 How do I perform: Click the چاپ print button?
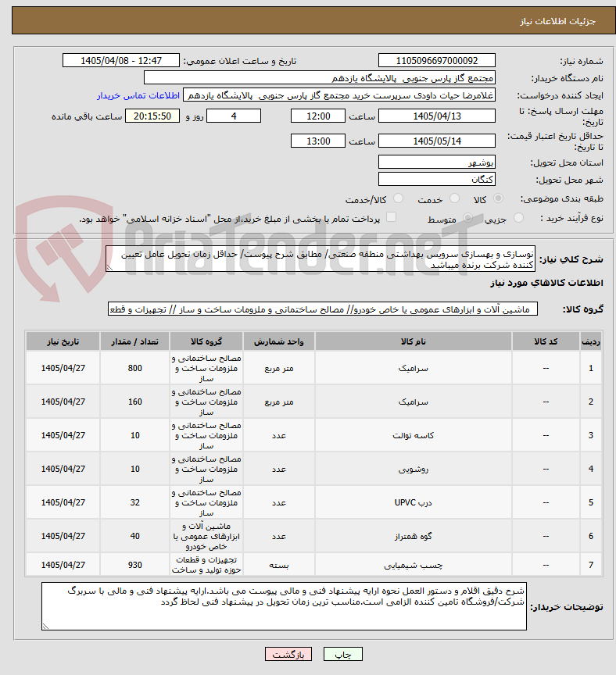[x=343, y=655]
